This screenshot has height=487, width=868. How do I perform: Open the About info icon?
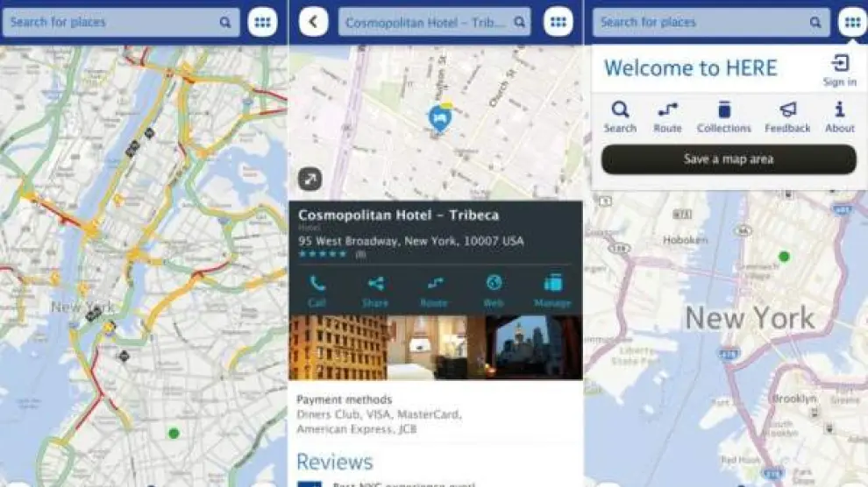(x=839, y=111)
